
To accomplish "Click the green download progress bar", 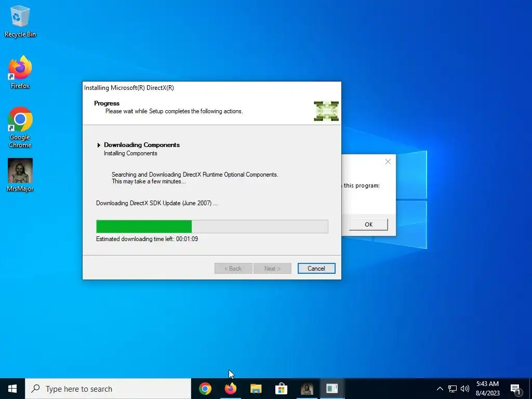I will pos(212,227).
